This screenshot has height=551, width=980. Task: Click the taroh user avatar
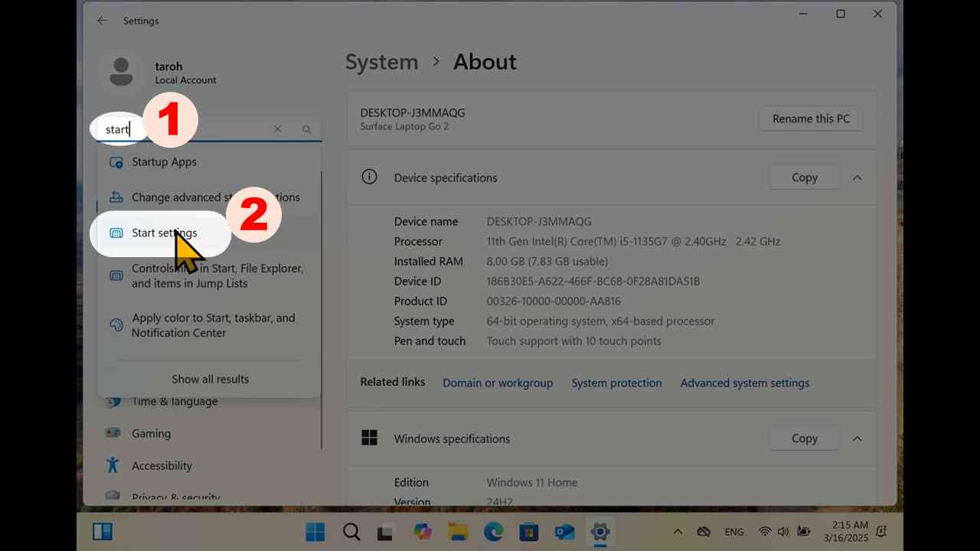(121, 72)
